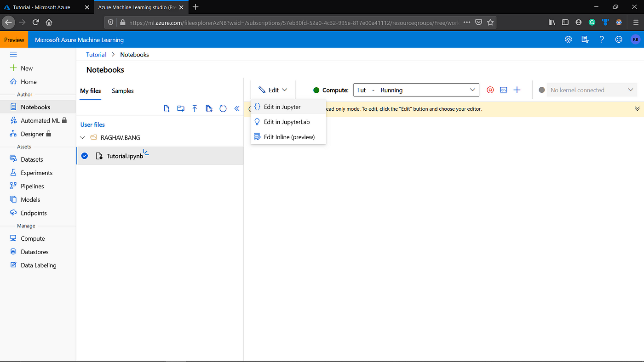Stop the compute with red stop icon
Screen dimensions: 644x362
click(x=490, y=90)
